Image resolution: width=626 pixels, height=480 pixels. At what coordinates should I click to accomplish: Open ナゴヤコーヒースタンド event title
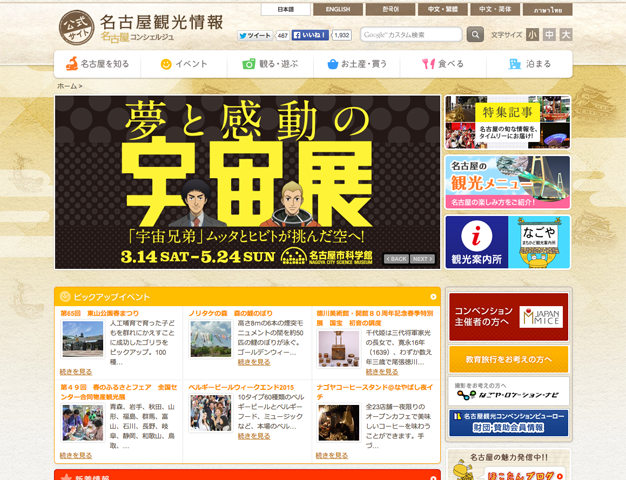[x=375, y=392]
